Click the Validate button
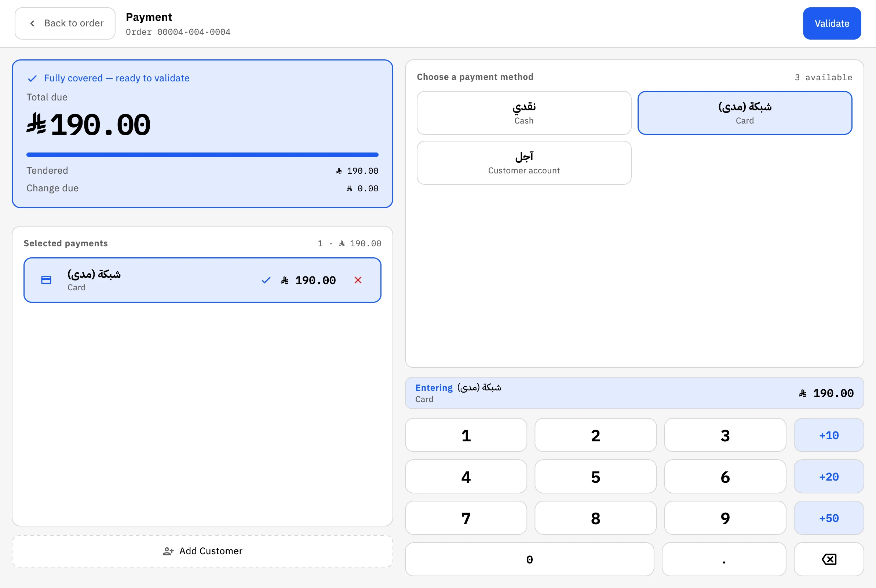The image size is (876, 588). [x=832, y=23]
